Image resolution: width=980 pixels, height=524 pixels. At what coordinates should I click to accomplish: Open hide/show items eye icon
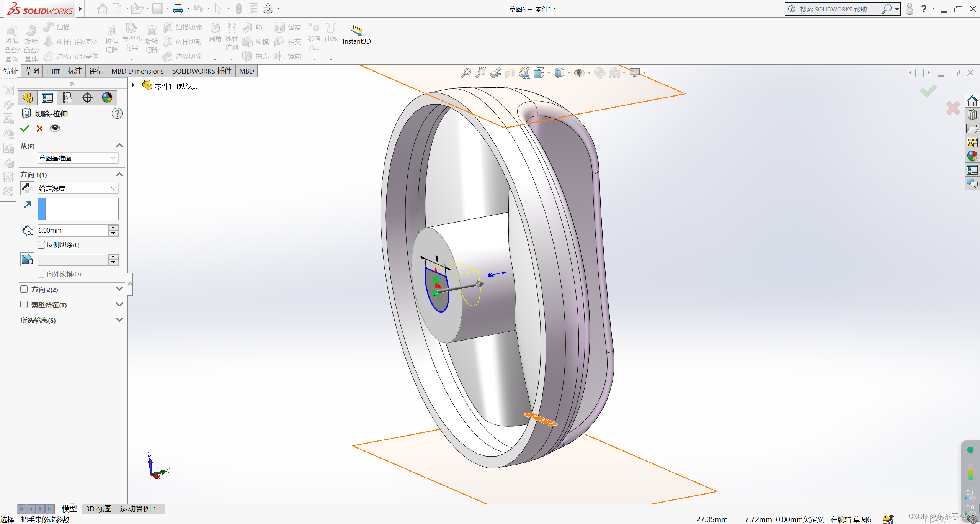[579, 73]
